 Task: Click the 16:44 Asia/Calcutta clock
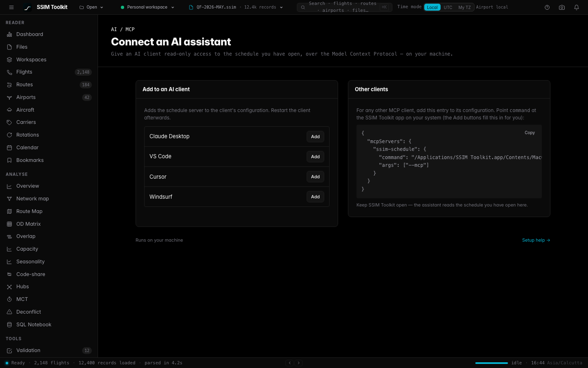[557, 363]
